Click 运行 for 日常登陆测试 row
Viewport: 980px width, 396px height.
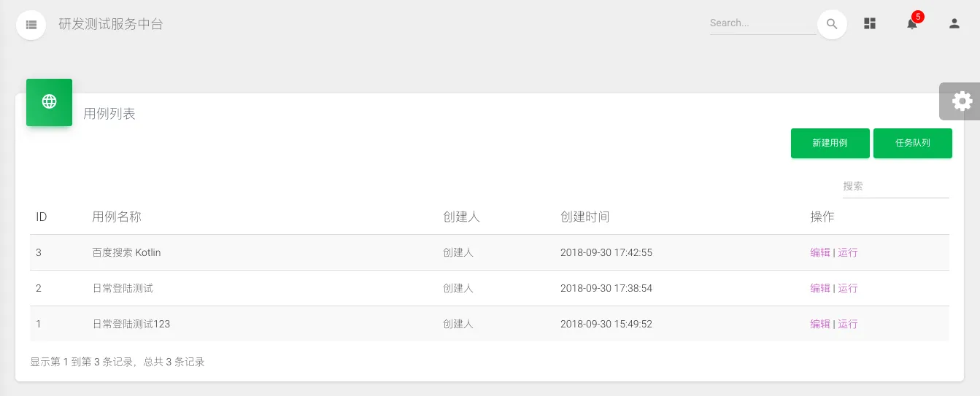coord(848,288)
